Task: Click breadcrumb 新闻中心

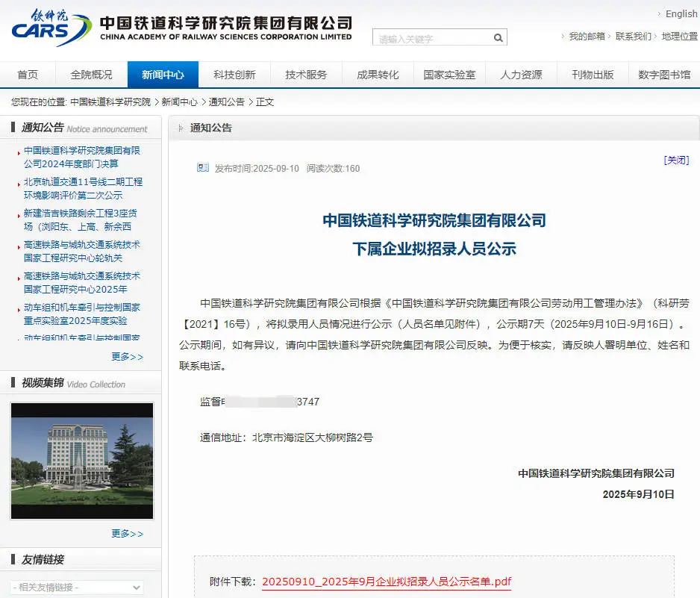Action: [x=179, y=102]
